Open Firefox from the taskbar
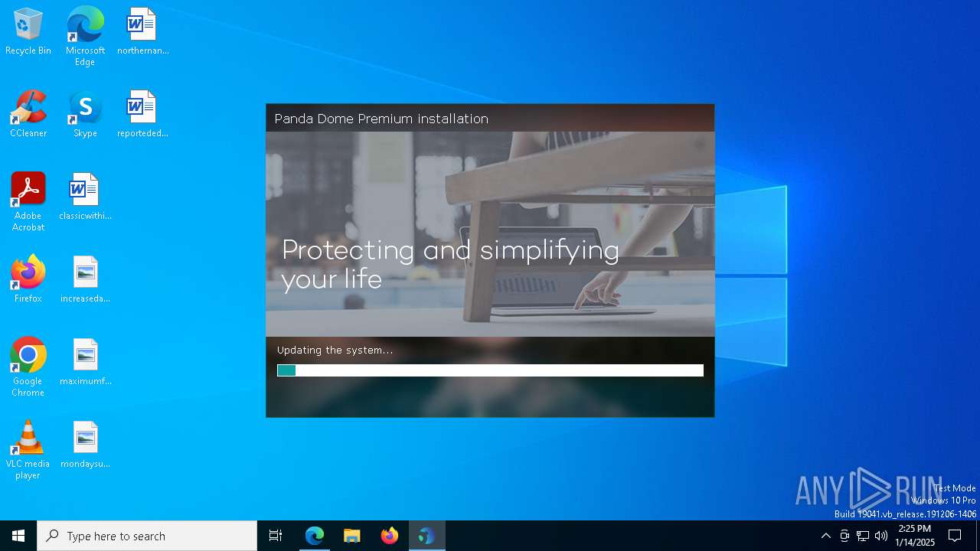Screen dimensions: 980x551 click(x=390, y=536)
